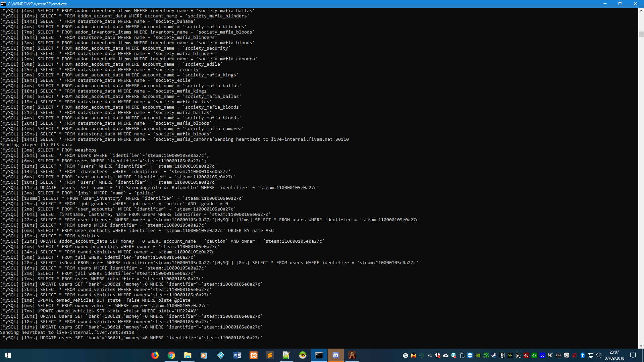Open the cmd.exe title bar system menu

click(4, 4)
